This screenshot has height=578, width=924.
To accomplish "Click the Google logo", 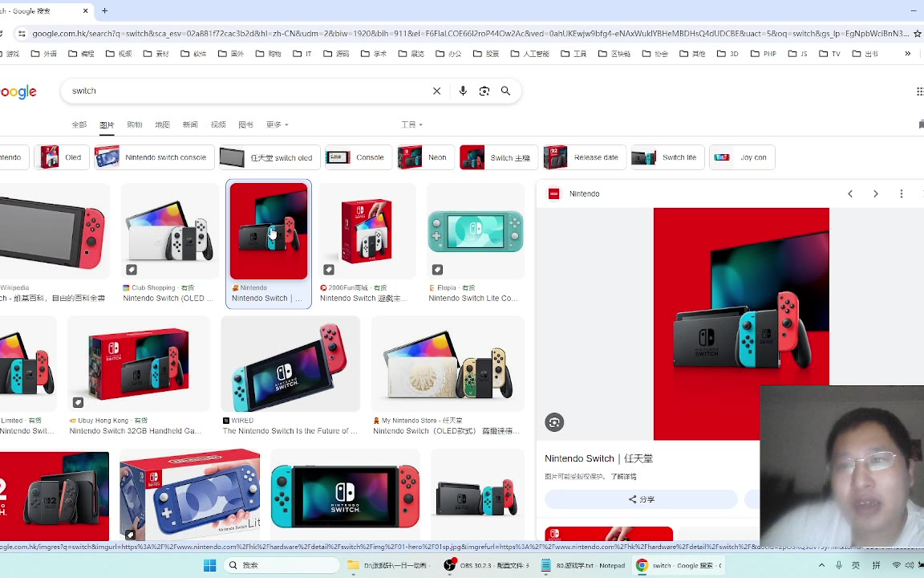I will [18, 92].
